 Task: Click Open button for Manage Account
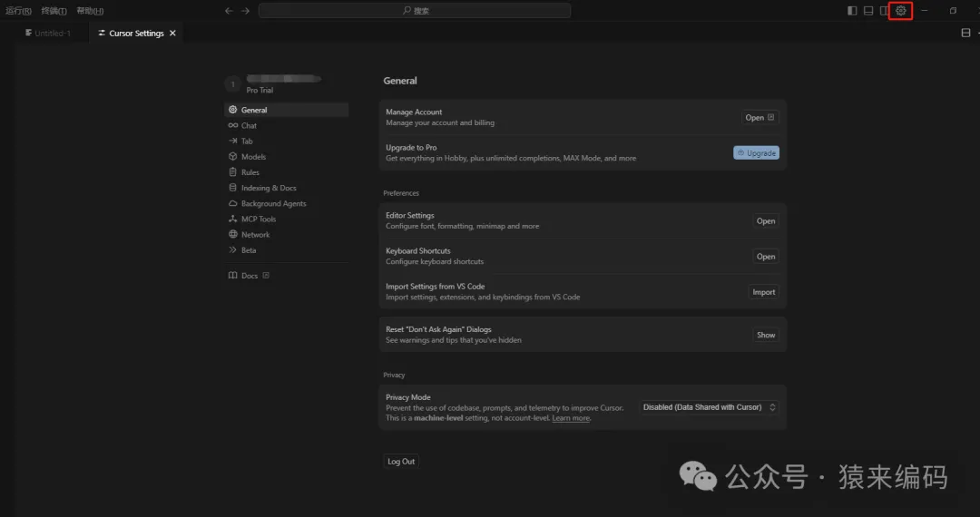click(760, 117)
